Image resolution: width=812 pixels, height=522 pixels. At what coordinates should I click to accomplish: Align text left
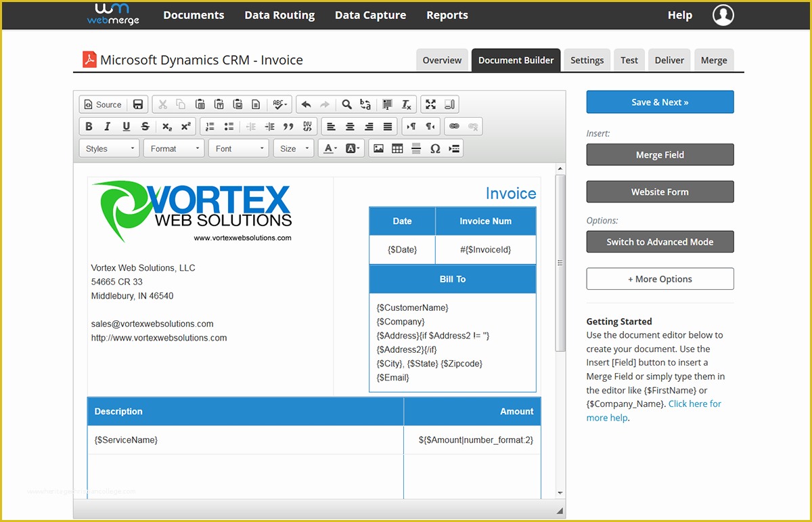[x=331, y=127]
